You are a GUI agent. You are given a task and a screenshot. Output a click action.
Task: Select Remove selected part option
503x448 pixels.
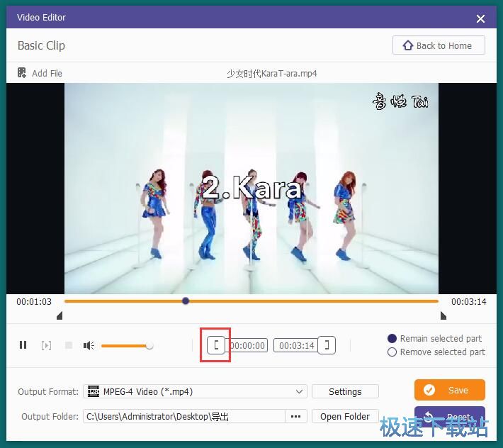(x=436, y=352)
